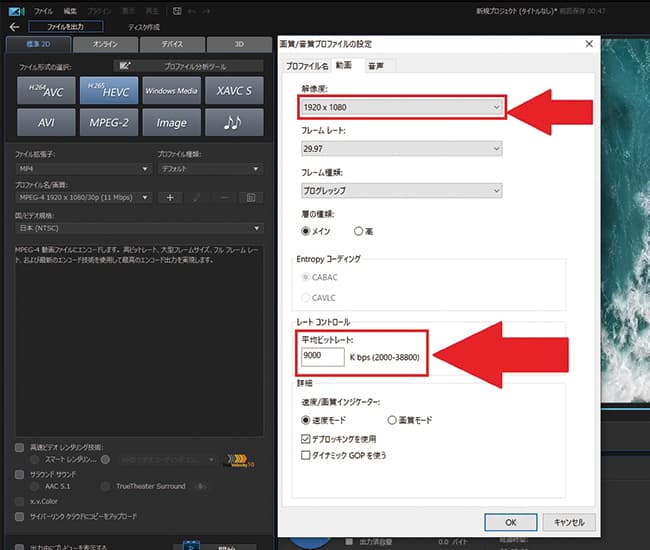
Task: Select the audio music-notes format button
Action: (x=234, y=122)
